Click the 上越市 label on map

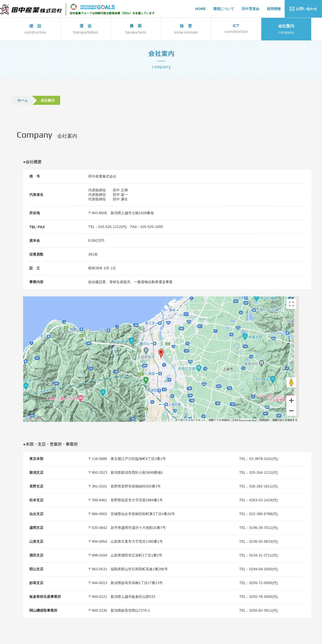[x=228, y=369]
